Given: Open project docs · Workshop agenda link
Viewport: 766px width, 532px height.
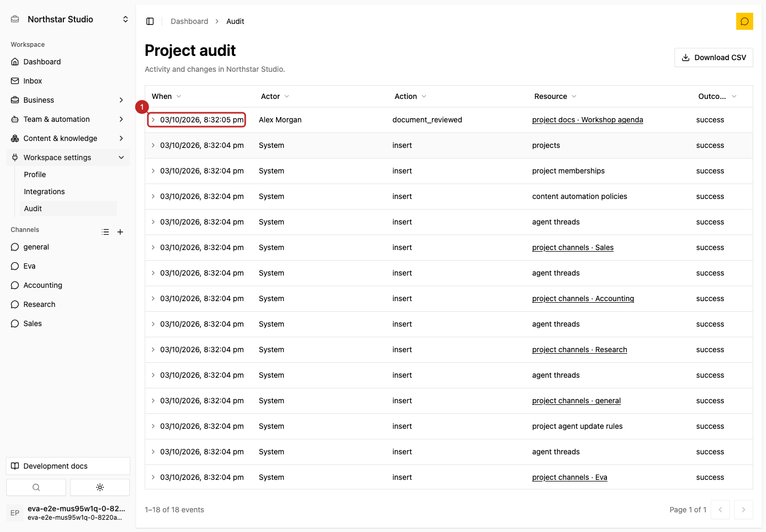Looking at the screenshot, I should coord(588,120).
